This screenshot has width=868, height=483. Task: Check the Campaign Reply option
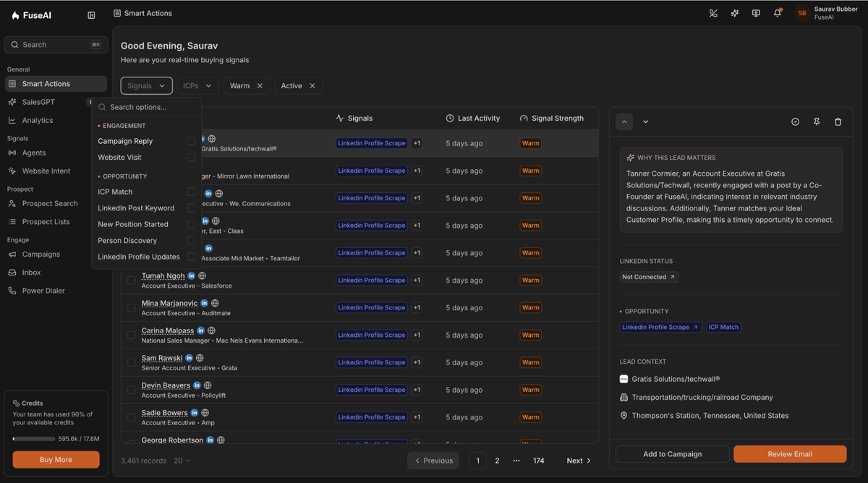point(191,141)
